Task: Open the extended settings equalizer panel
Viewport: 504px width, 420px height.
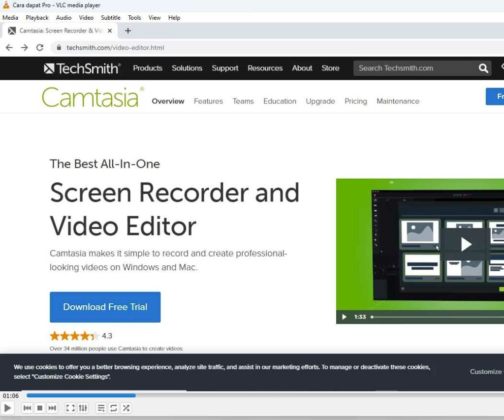Action: pos(83,408)
